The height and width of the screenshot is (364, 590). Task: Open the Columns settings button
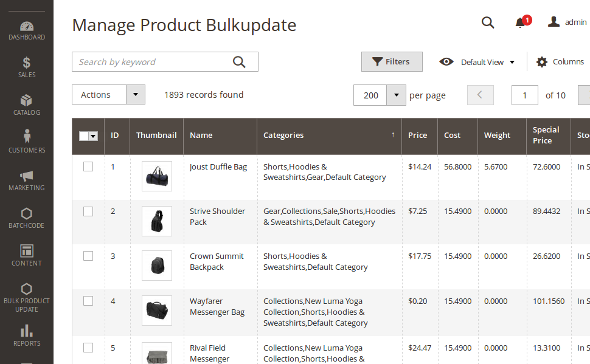(x=560, y=62)
